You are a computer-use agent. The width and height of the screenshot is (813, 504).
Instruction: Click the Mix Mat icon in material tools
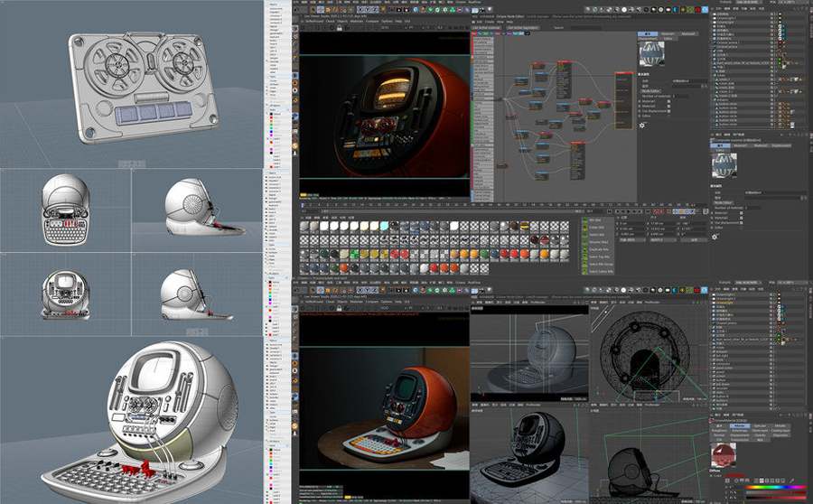(x=584, y=219)
